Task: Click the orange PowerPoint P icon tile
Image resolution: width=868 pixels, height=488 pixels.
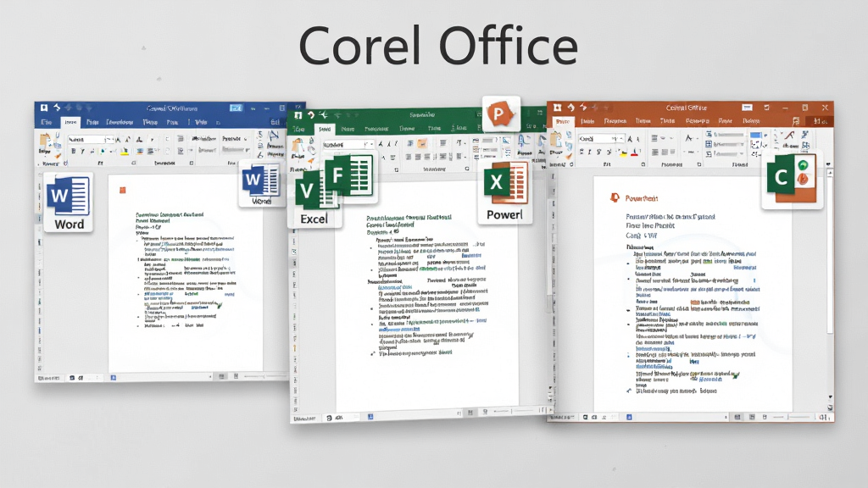Action: pyautogui.click(x=500, y=114)
